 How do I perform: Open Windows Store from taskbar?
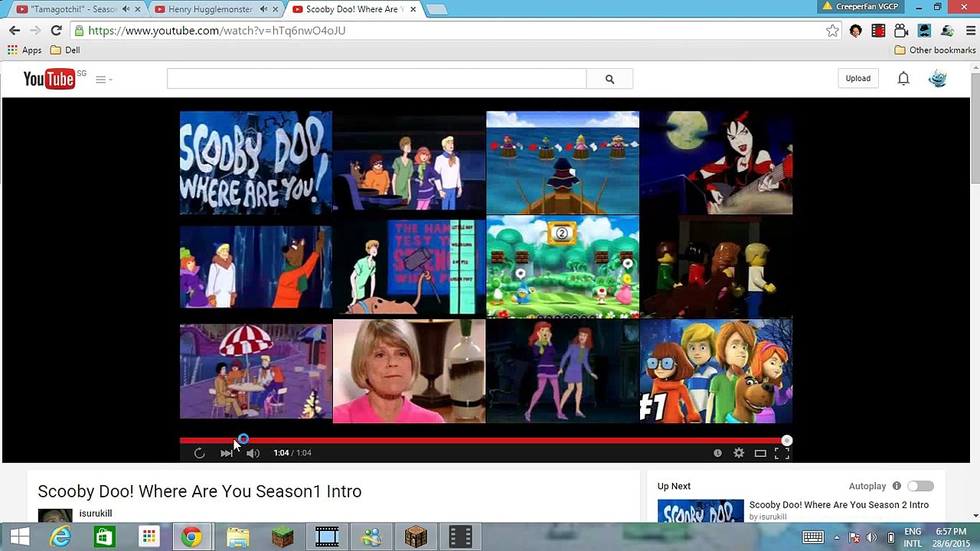click(105, 537)
